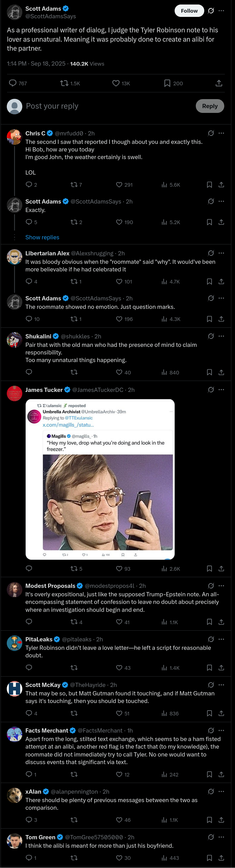Image resolution: width=235 pixels, height=868 pixels.
Task: Reply to Libertarian Alex's comment
Action: (31, 281)
